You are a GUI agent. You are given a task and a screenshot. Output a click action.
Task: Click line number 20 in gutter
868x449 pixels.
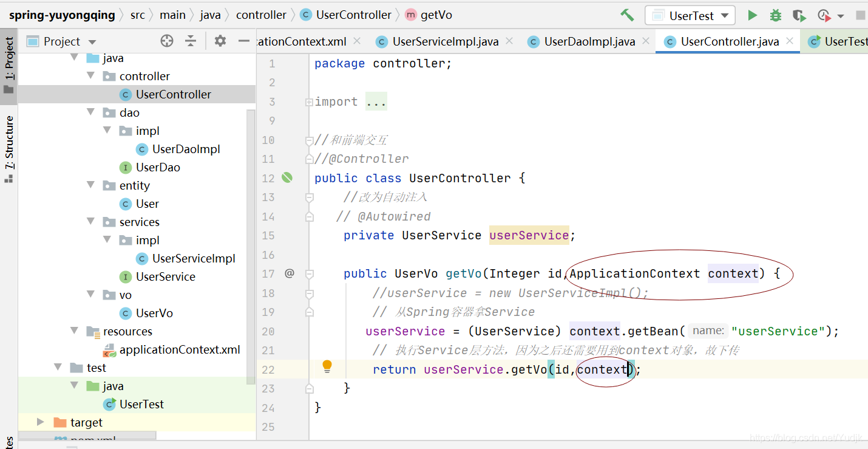click(268, 332)
